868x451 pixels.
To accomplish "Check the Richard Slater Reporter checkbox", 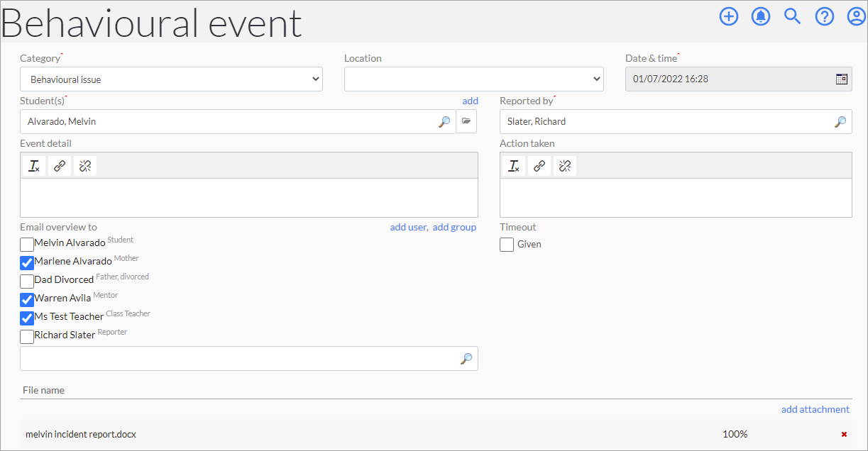I will [27, 337].
